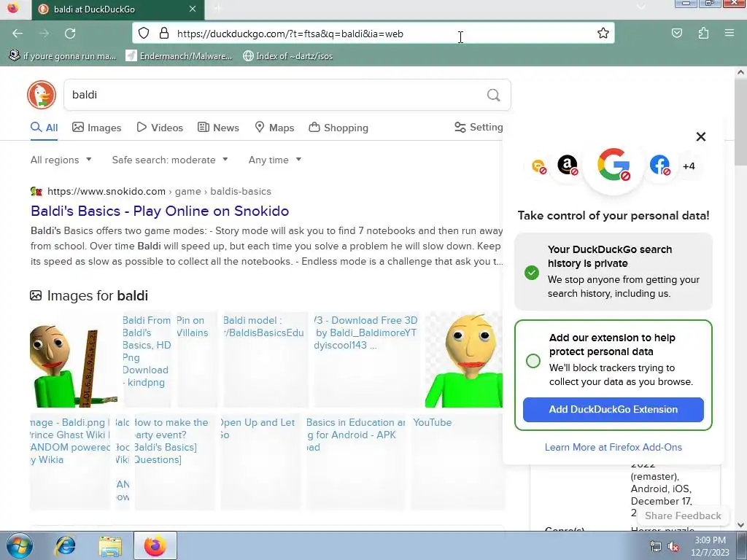This screenshot has width=747, height=560.
Task: Click the muted volume tray icon
Action: (673, 547)
